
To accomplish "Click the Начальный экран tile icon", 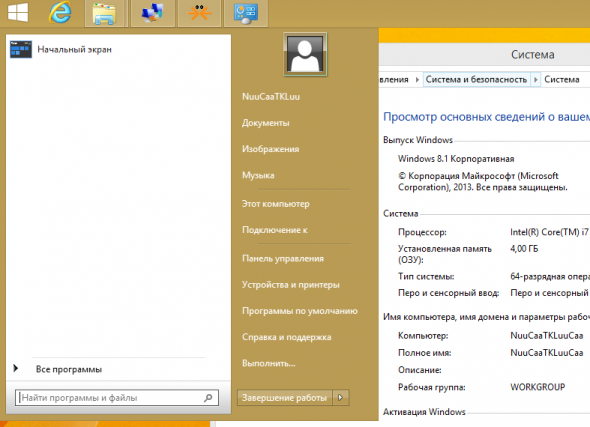I will [x=21, y=50].
